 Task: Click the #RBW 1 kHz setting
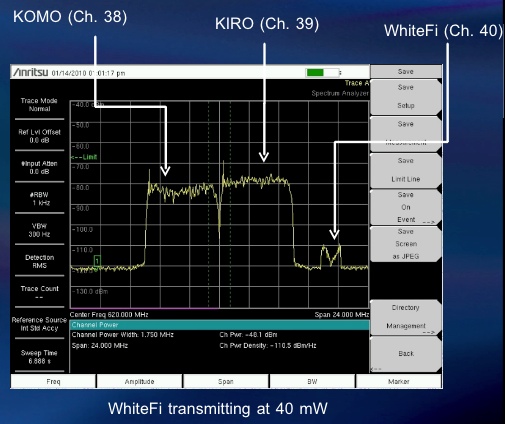(39, 199)
